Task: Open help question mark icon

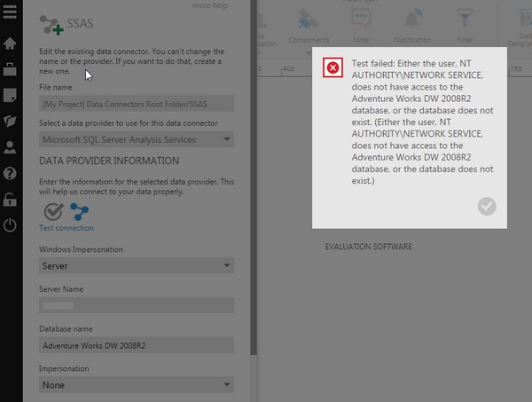Action: click(x=10, y=173)
